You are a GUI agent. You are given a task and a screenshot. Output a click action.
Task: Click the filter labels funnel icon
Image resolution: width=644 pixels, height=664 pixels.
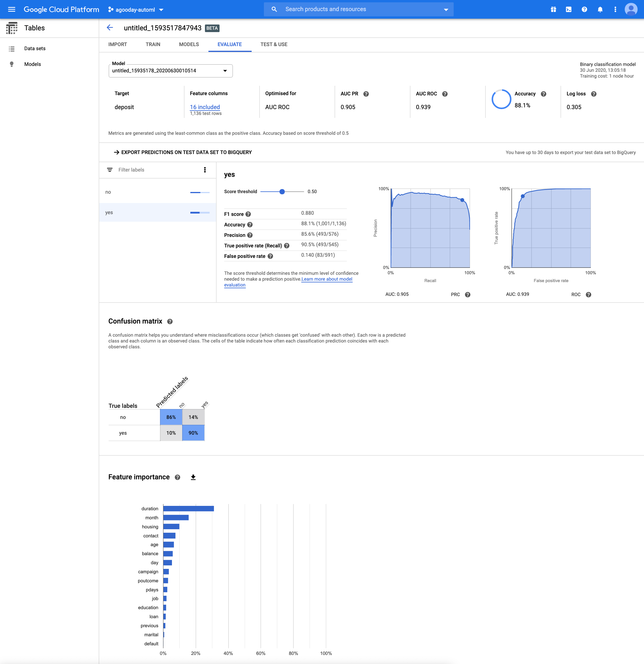[109, 170]
